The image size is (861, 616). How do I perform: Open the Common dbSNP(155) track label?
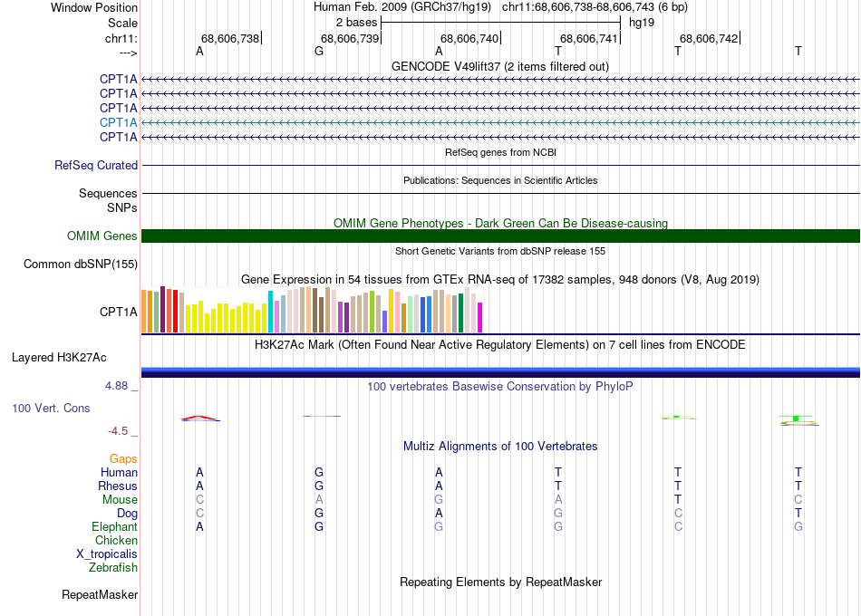tap(81, 265)
